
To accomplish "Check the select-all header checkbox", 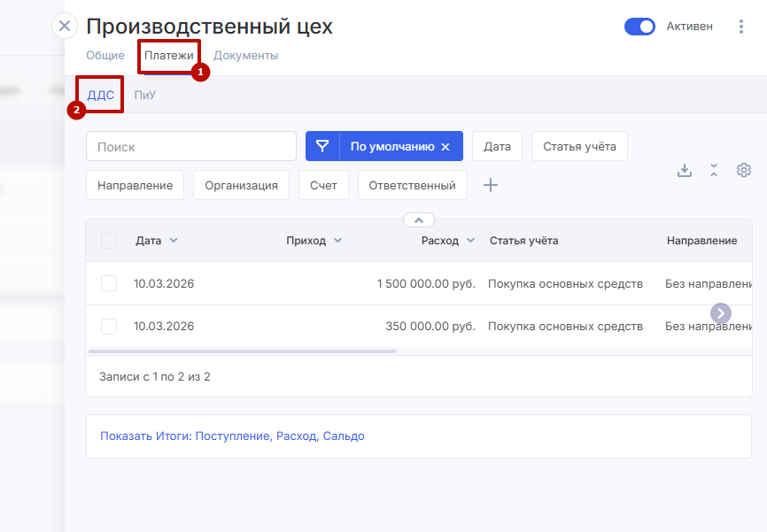I will pos(109,241).
